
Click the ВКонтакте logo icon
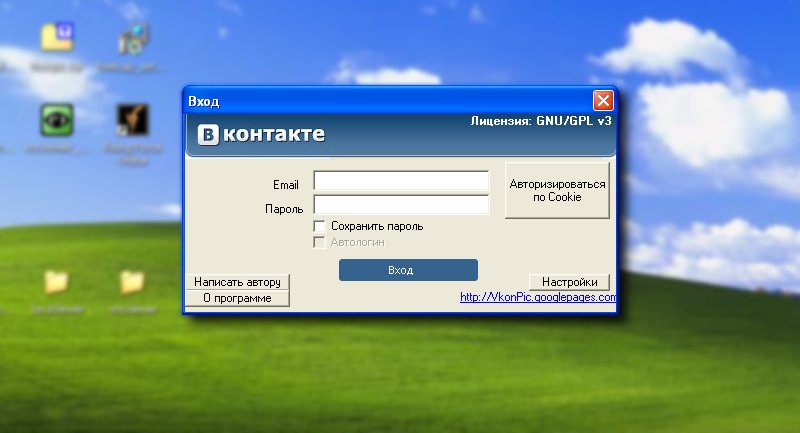208,135
